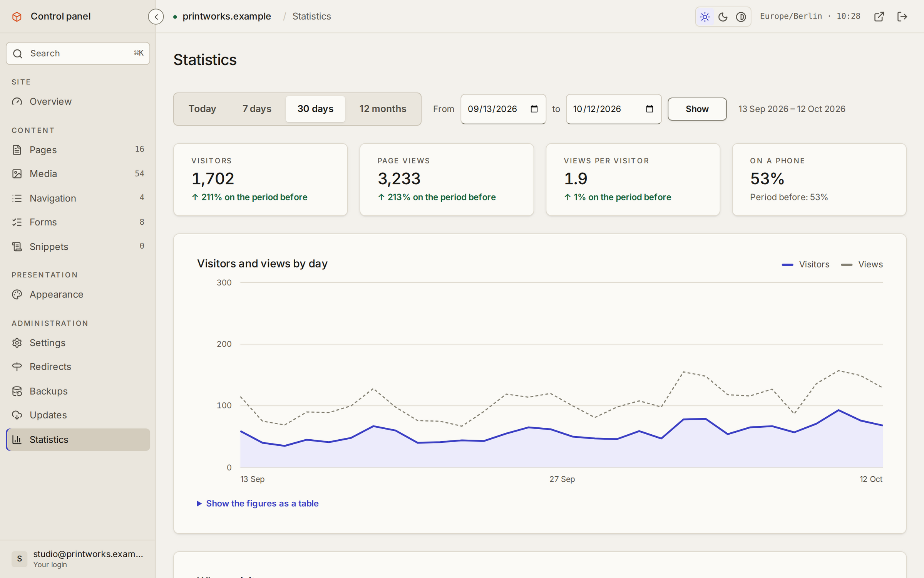924x578 pixels.
Task: Open Overview in the sidebar
Action: click(x=78, y=101)
